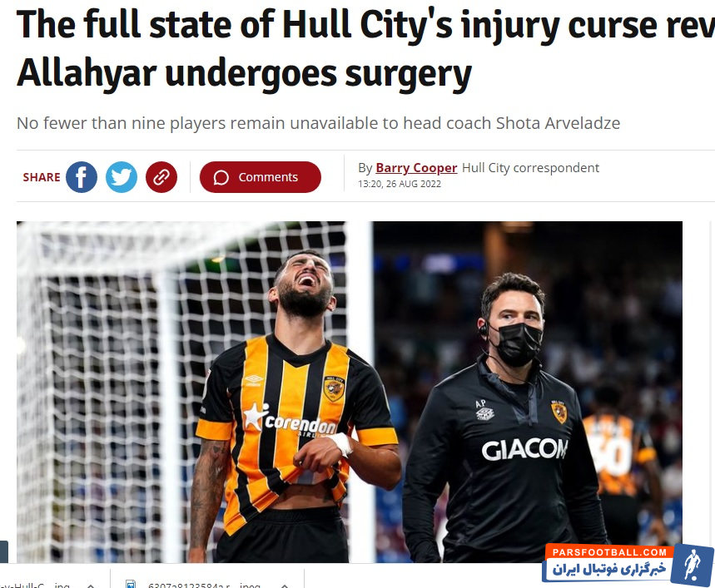715x588 pixels.
Task: Copy article link with chain icon
Action: click(x=161, y=177)
